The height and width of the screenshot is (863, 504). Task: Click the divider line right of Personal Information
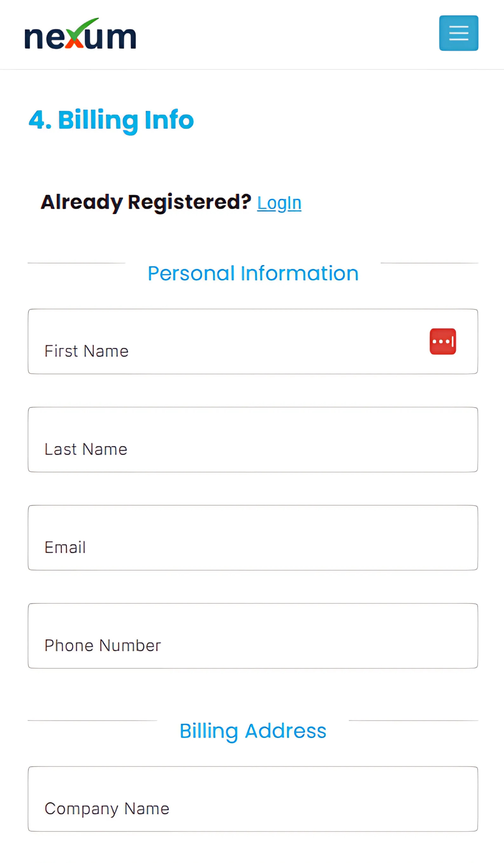429,263
